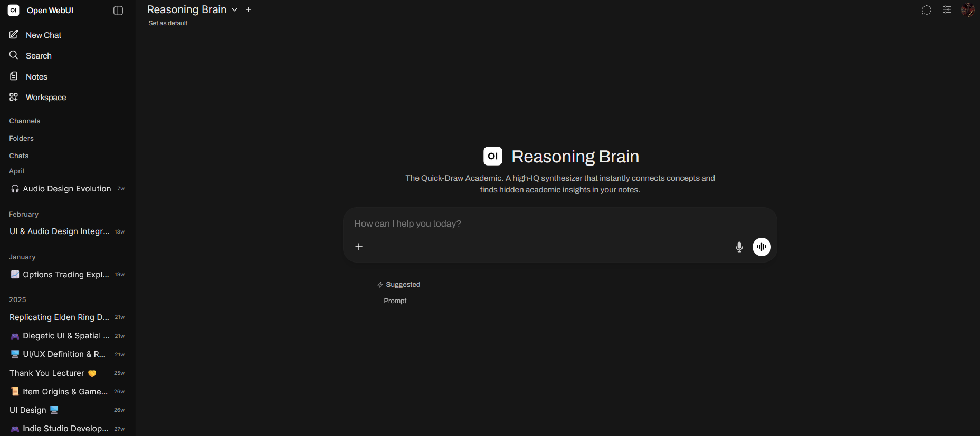Toggle temporary chat dashed-circle icon
980x436 pixels.
[926, 10]
